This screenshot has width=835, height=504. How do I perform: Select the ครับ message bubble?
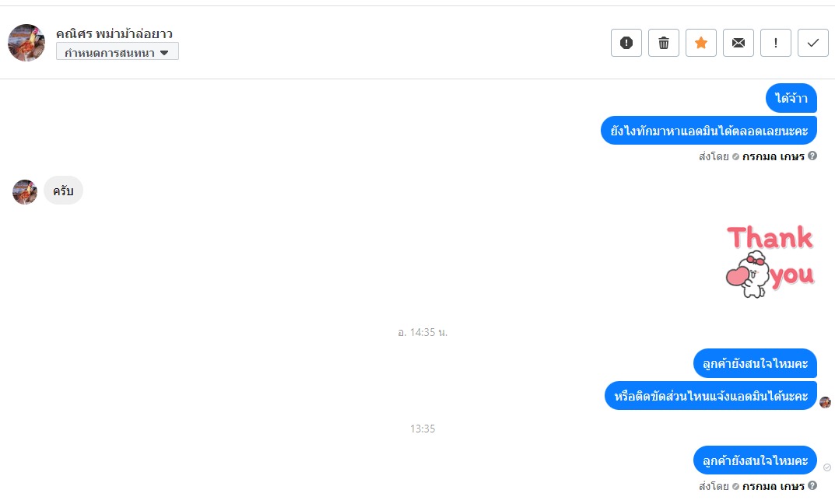click(x=63, y=190)
